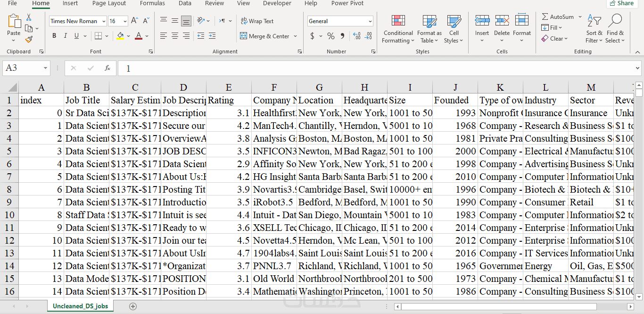
Task: Open the font size 16 dropdown
Action: pos(125,21)
